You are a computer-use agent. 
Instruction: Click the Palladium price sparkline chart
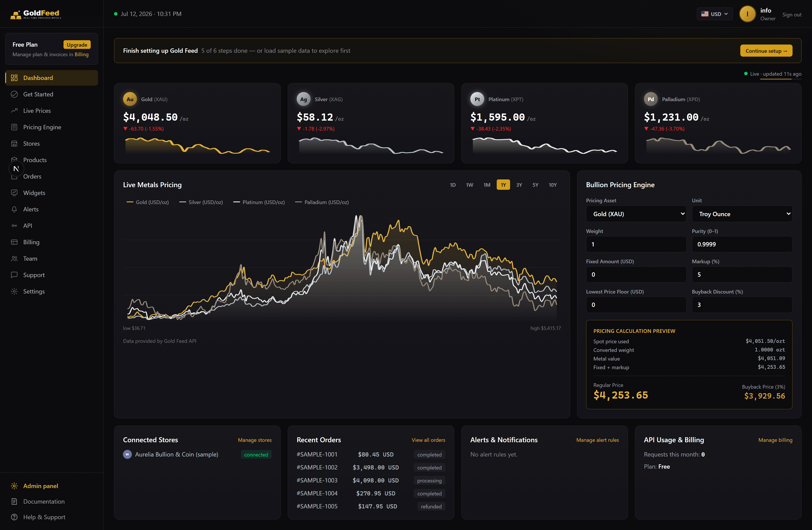[x=718, y=145]
